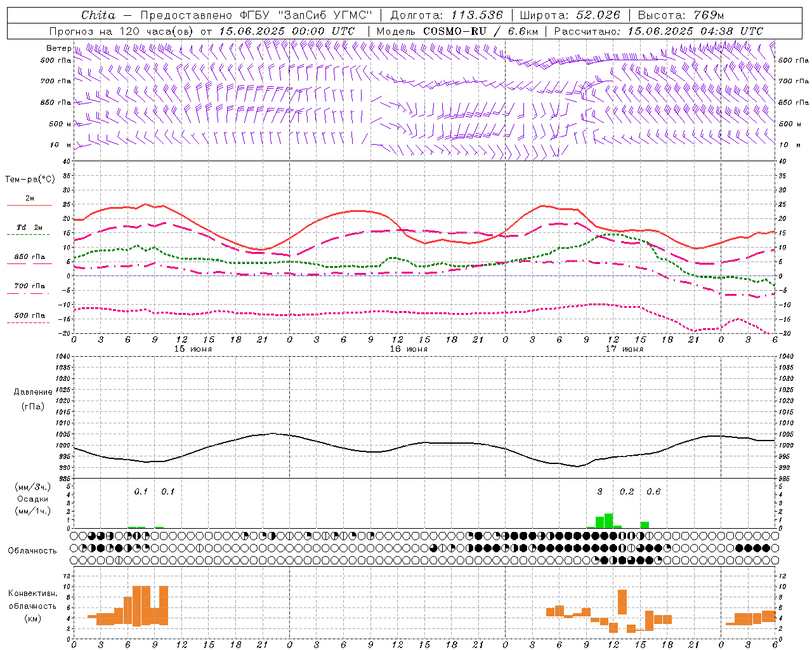Click the "Тем-ра(°C)" temperature panel label
This screenshot has height=650, width=812.
30,180
